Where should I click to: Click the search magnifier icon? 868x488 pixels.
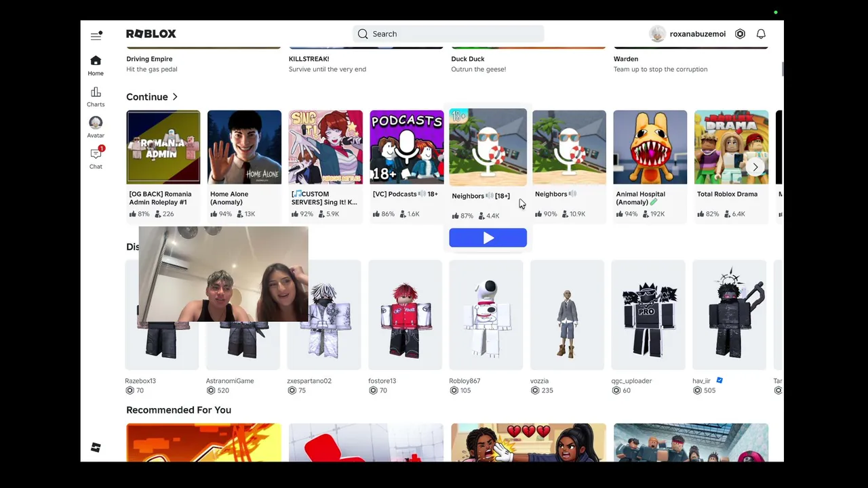coord(363,34)
